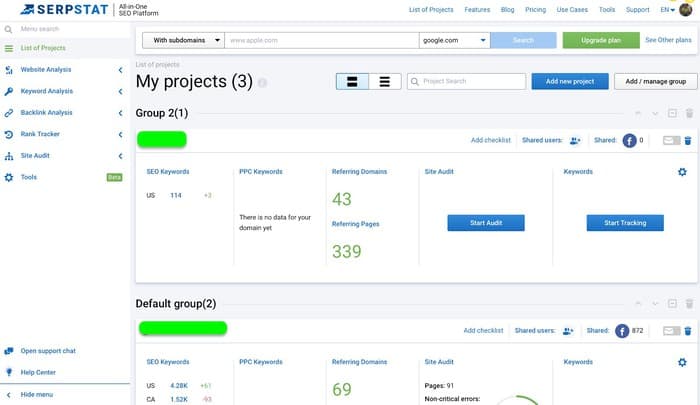Switch to compact list view
The height and width of the screenshot is (405, 700).
tap(385, 82)
